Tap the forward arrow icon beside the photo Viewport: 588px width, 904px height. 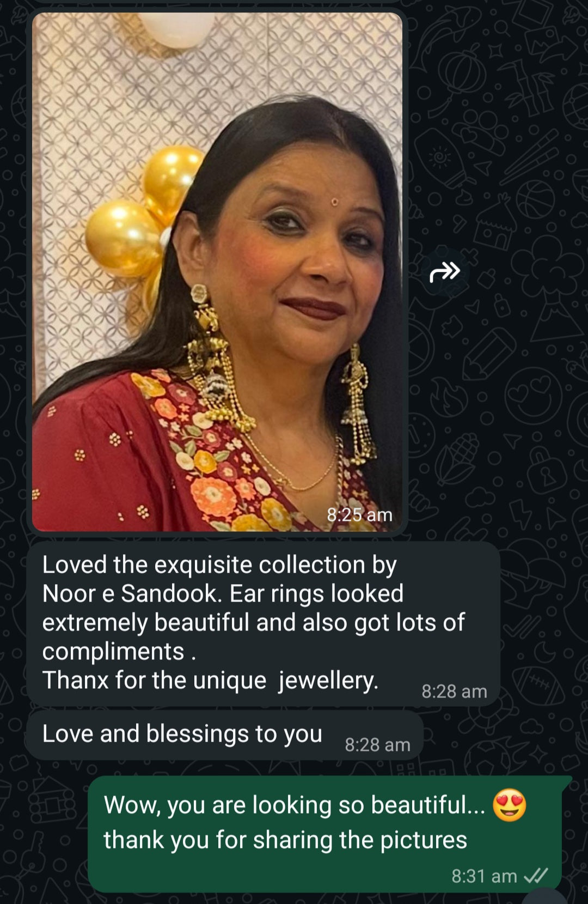[445, 271]
